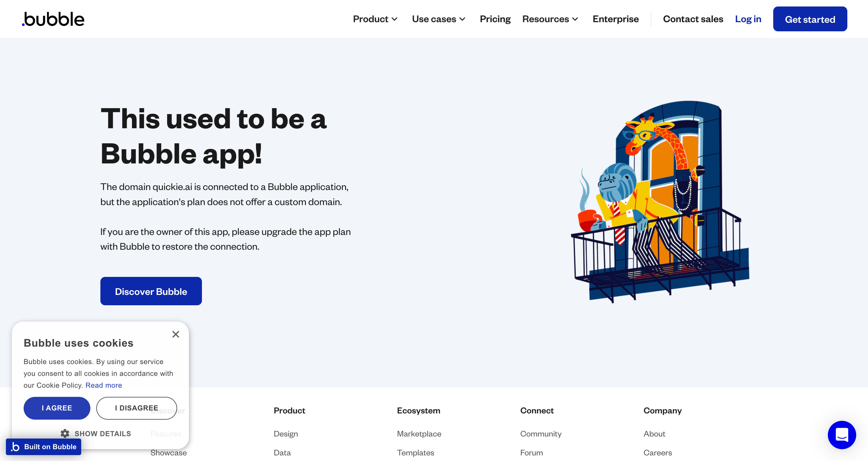This screenshot has width=868, height=461.
Task: Click I DISAGREE on cookie banner
Action: coord(136,408)
